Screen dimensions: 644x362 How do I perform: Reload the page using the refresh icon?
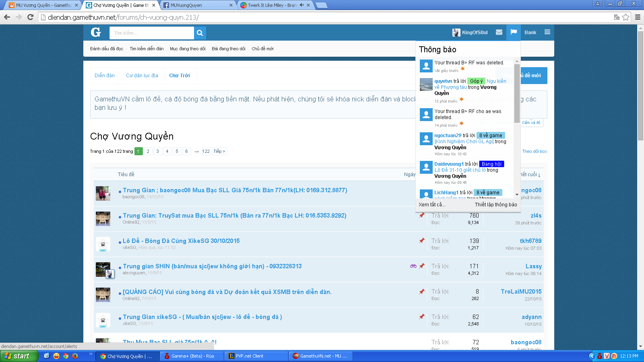tap(30, 17)
